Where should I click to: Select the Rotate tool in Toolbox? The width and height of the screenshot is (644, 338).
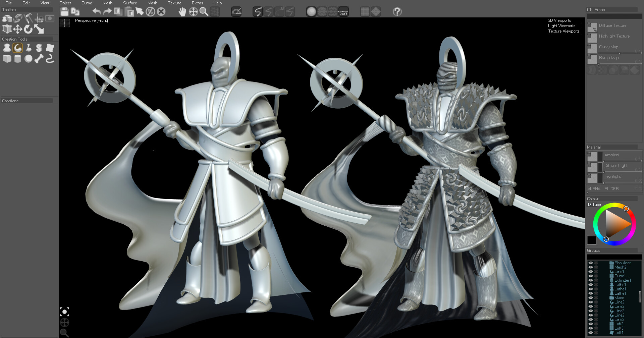click(29, 29)
